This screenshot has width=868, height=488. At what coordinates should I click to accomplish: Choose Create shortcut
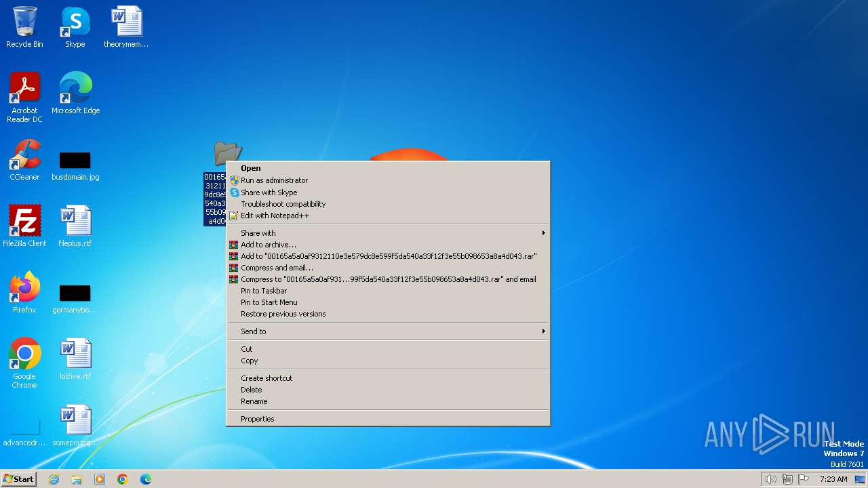tap(388, 378)
